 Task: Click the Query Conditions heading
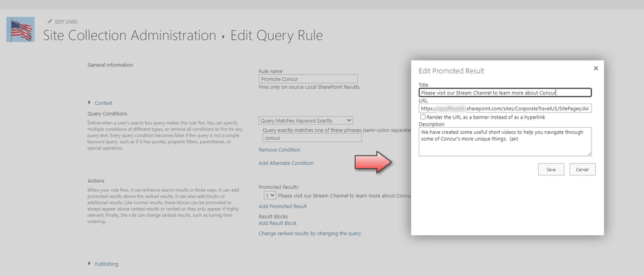107,114
